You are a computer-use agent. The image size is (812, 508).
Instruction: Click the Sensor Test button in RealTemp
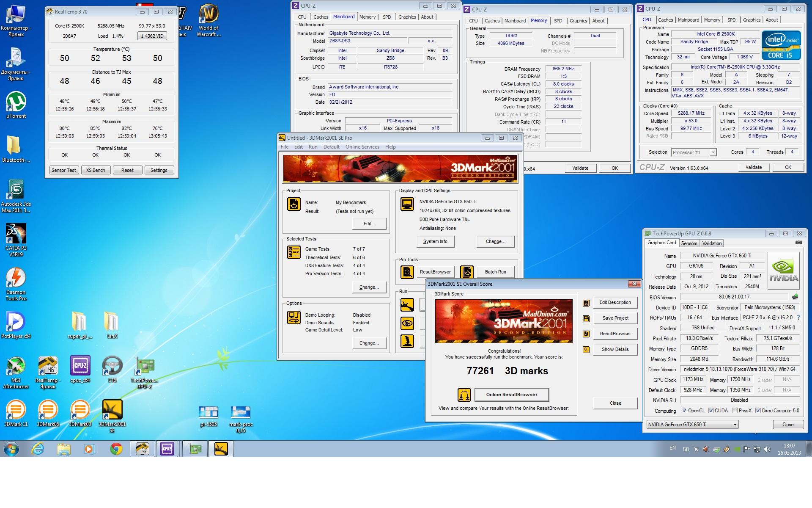coord(64,170)
